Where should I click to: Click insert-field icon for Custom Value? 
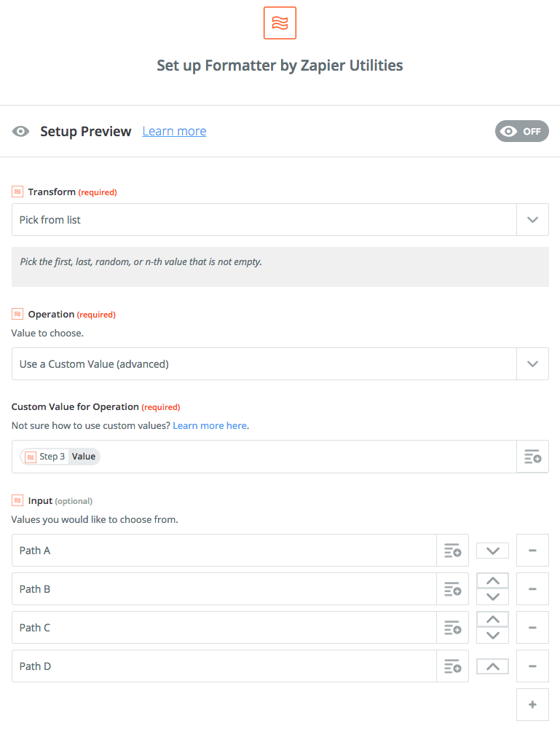click(532, 457)
